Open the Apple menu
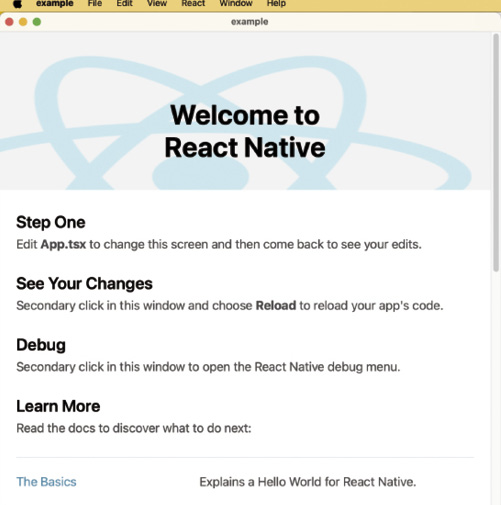The image size is (501, 505). pyautogui.click(x=17, y=4)
